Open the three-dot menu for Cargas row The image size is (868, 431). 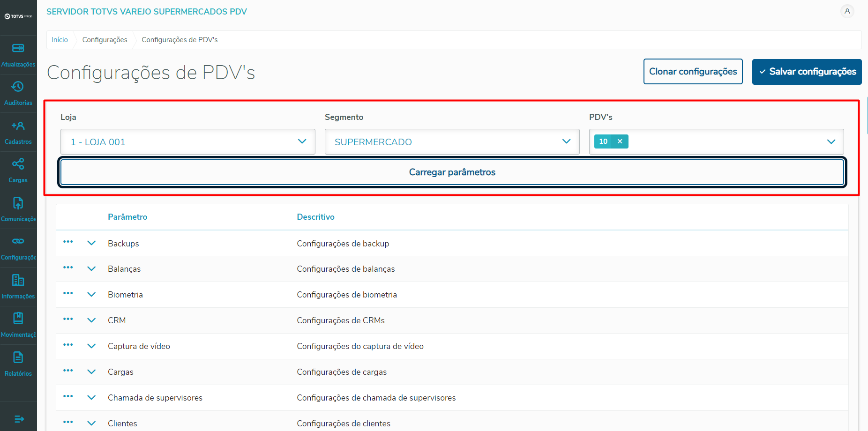[x=68, y=371]
